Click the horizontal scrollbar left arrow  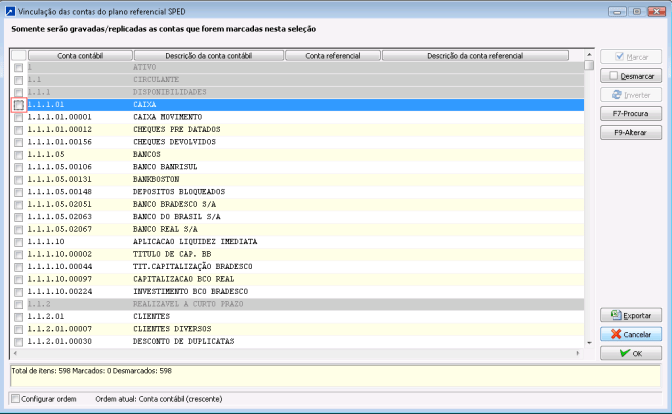tap(15, 353)
